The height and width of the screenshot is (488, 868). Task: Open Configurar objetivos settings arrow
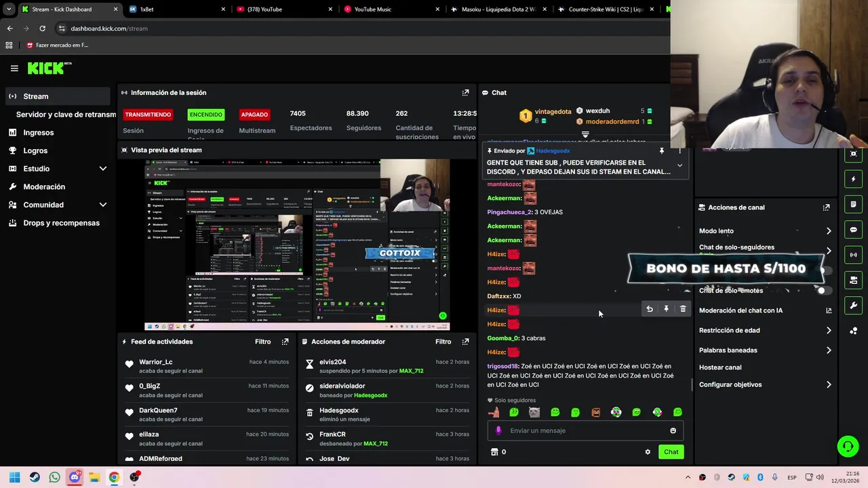coord(829,385)
